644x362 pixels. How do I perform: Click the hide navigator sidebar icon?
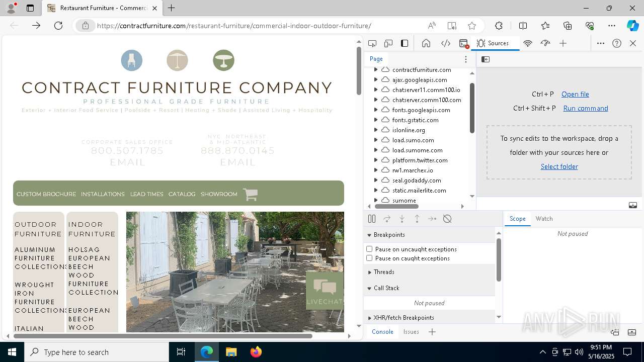pyautogui.click(x=486, y=59)
